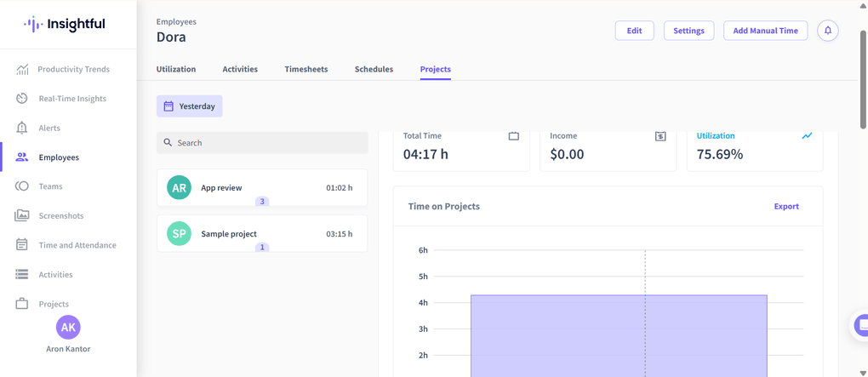The image size is (868, 377).
Task: Open Teams in the sidebar
Action: [50, 186]
